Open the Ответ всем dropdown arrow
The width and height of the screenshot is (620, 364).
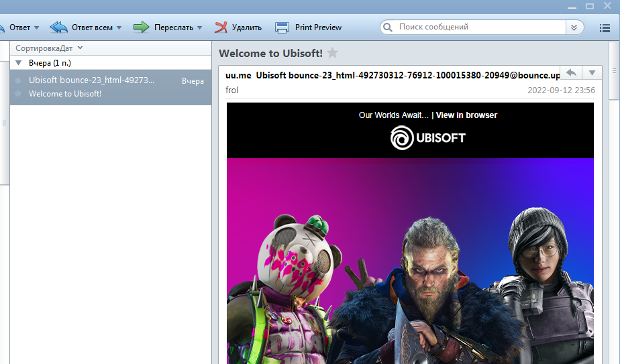119,27
